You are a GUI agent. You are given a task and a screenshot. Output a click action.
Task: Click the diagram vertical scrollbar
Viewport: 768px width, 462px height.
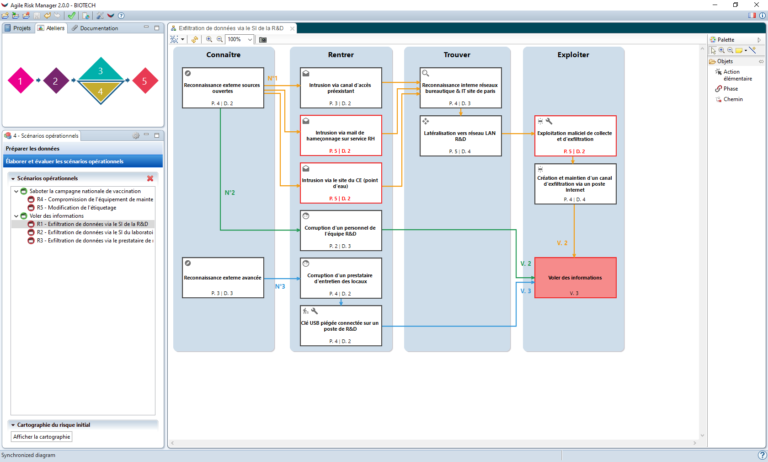[x=702, y=242]
